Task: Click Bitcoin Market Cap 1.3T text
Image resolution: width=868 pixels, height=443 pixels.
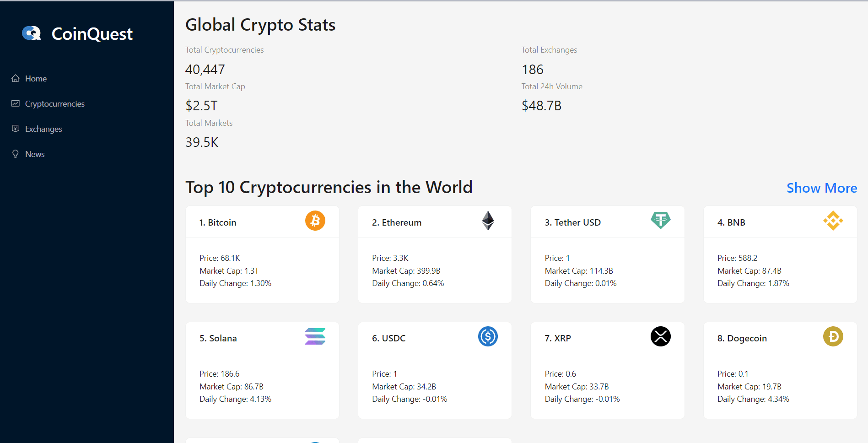Action: (x=229, y=271)
